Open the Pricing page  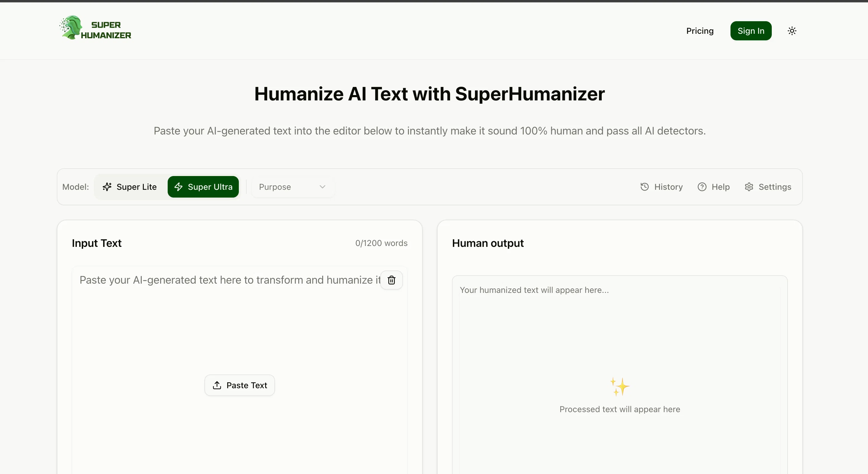(700, 31)
